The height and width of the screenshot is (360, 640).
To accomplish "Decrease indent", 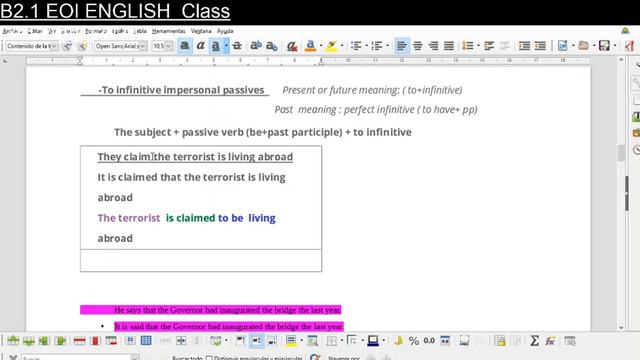I will pyautogui.click(x=540, y=46).
